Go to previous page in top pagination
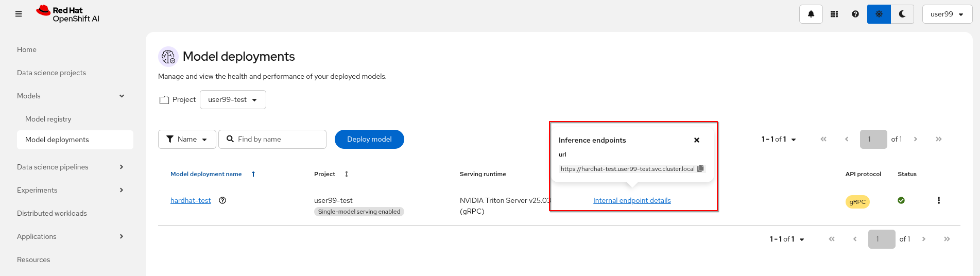The height and width of the screenshot is (276, 980). tap(847, 140)
